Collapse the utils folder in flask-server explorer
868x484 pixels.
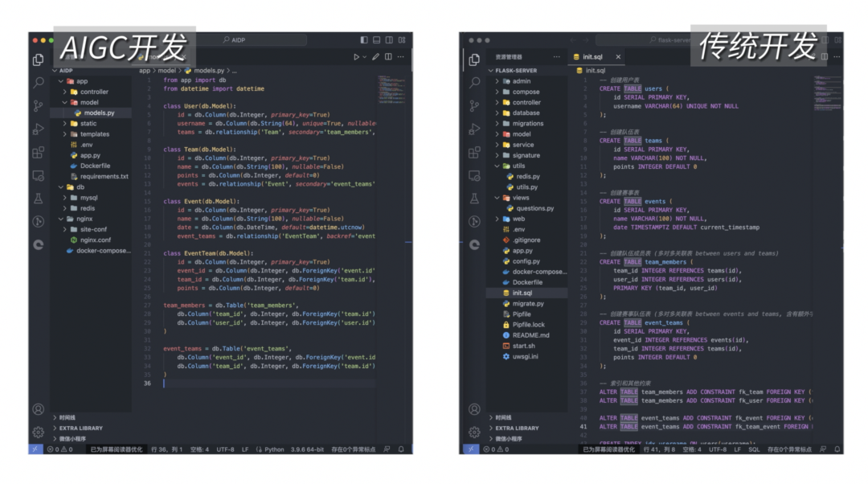tap(497, 166)
